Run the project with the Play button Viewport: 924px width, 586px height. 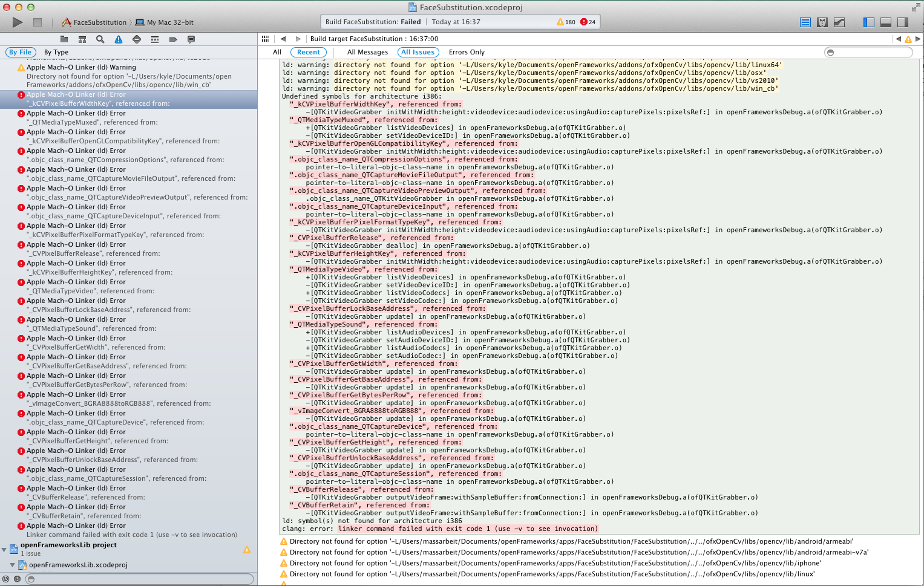(18, 22)
